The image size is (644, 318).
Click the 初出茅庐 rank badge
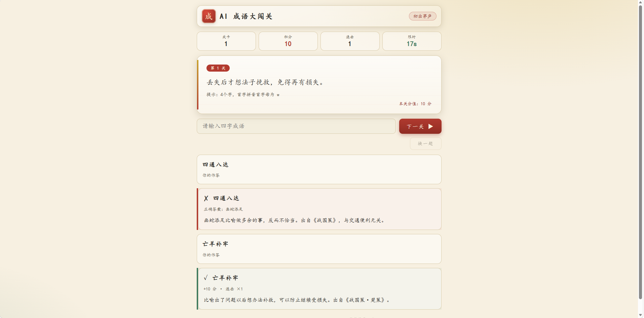(x=422, y=16)
